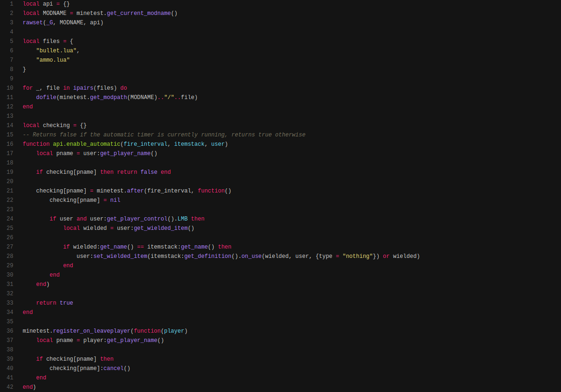
Task: Click line number 1 in the gutter
Action: point(11,4)
